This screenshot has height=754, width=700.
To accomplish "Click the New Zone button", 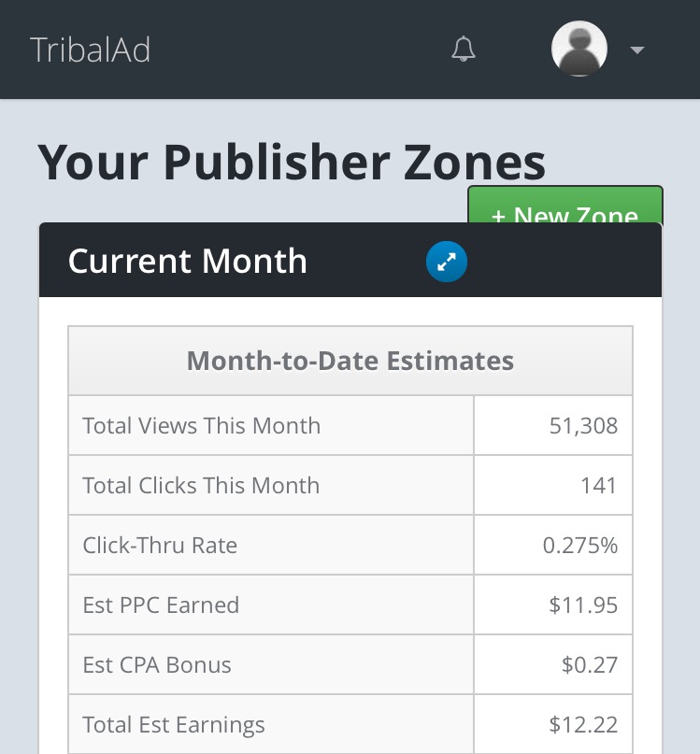I will [564, 206].
